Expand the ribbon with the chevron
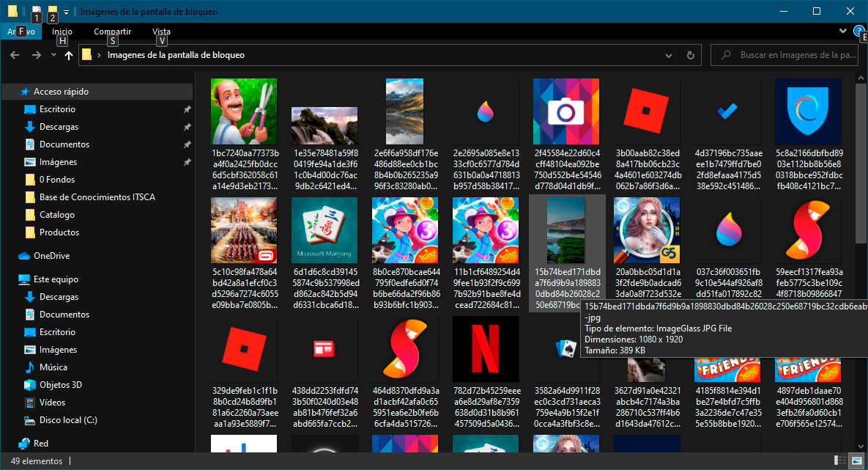Viewport: 868px width, 470px height. (x=843, y=31)
